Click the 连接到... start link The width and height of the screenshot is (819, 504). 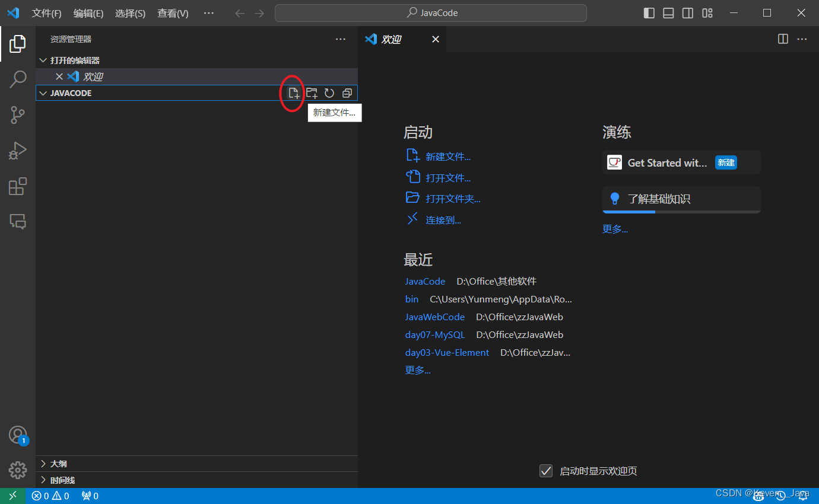[x=443, y=220]
